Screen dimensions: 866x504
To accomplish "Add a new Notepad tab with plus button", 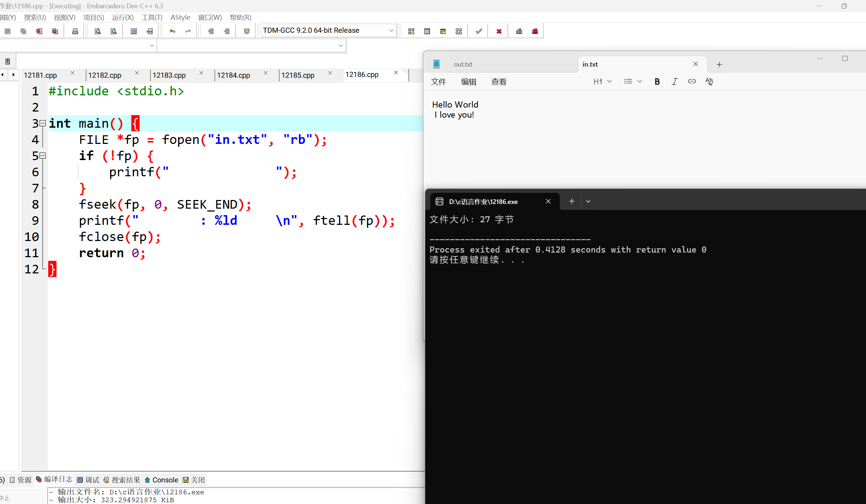I will point(719,64).
